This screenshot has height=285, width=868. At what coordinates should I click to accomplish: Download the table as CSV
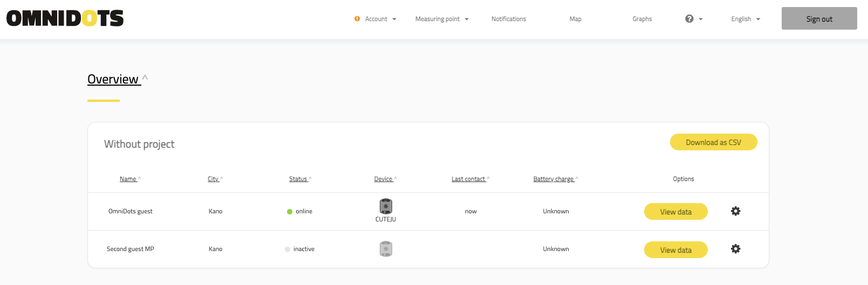(713, 142)
